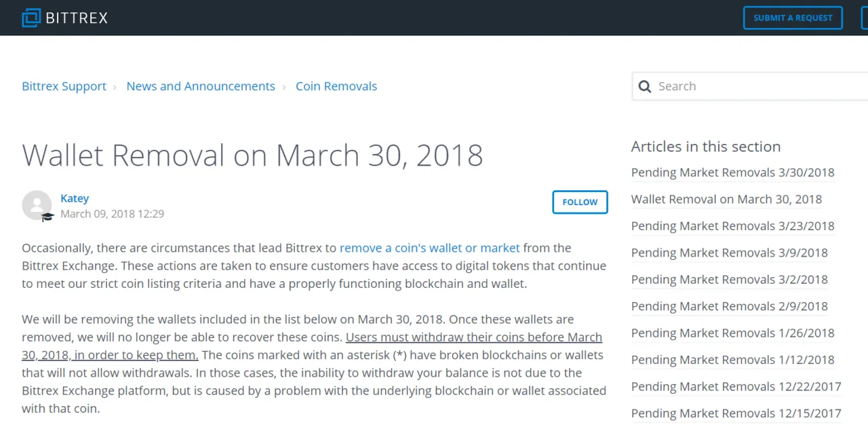Open Pending Market Removals 3/30/2018 article
Image resolution: width=868 pixels, height=427 pixels.
tap(732, 172)
